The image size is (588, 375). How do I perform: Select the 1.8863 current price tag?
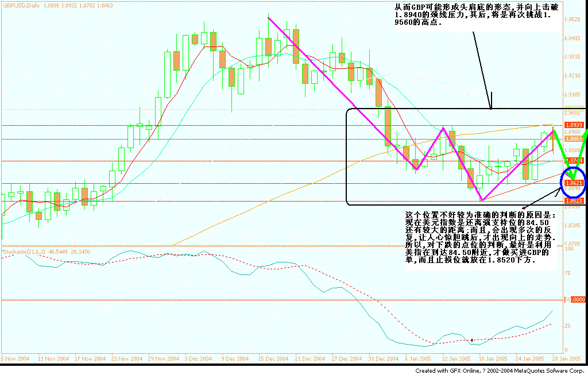[x=574, y=139]
